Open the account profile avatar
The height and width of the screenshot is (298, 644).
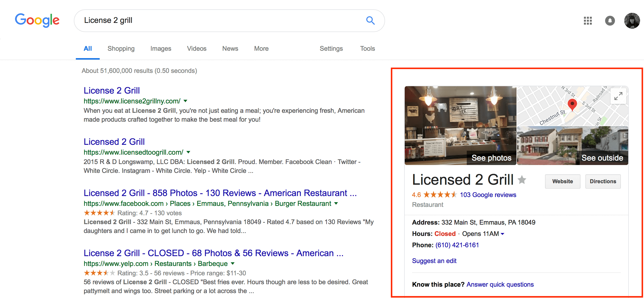click(632, 20)
